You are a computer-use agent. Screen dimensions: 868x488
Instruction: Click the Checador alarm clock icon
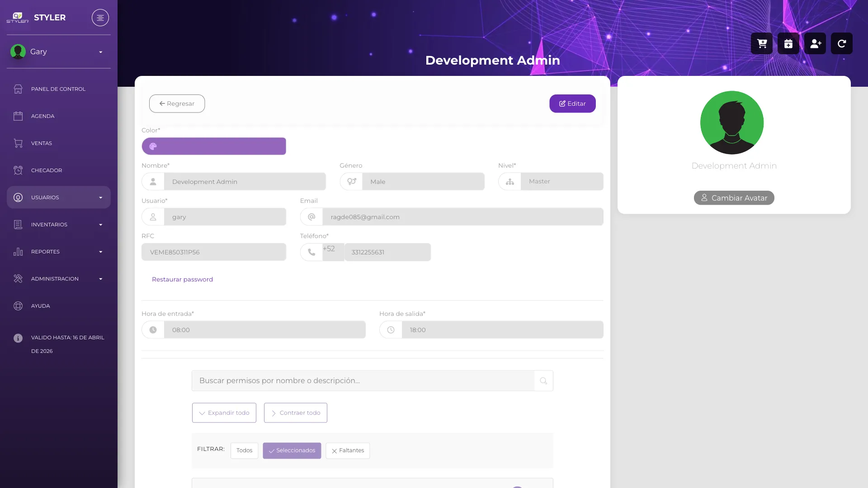pos(18,170)
